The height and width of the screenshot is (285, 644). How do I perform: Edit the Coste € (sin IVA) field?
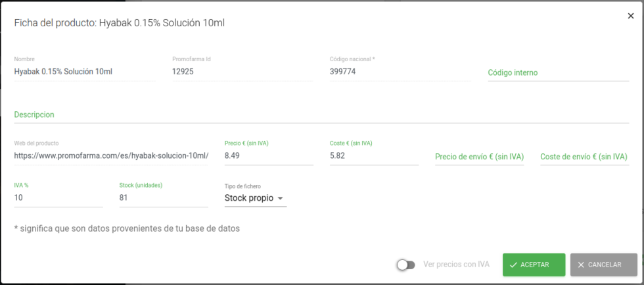coord(373,156)
